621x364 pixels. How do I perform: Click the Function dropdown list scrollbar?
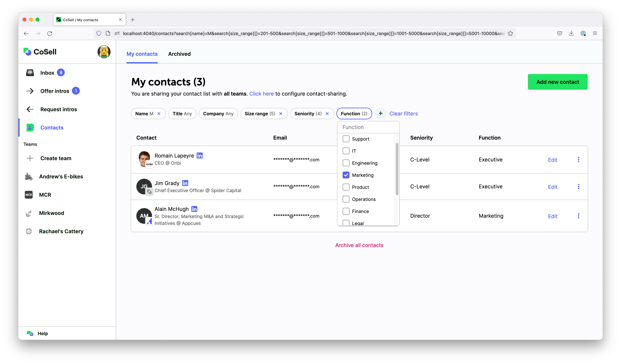pos(397,169)
